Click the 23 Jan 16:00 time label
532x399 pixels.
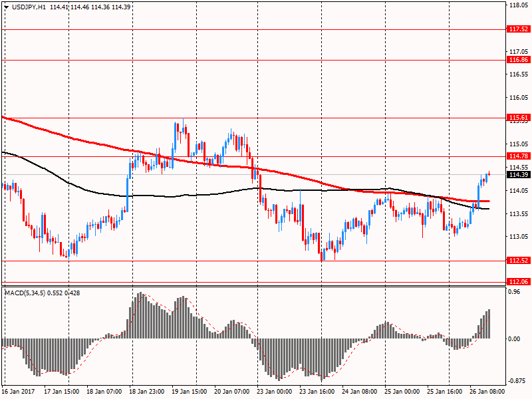point(317,392)
